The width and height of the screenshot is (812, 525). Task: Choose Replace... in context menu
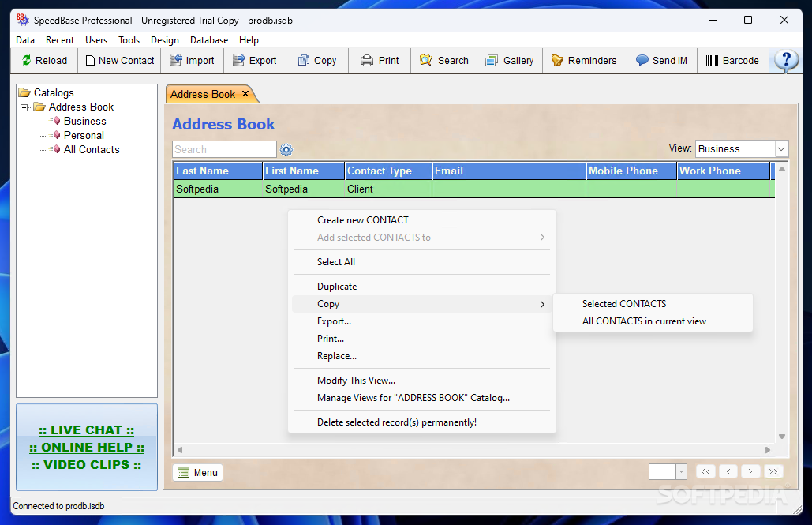click(421, 356)
